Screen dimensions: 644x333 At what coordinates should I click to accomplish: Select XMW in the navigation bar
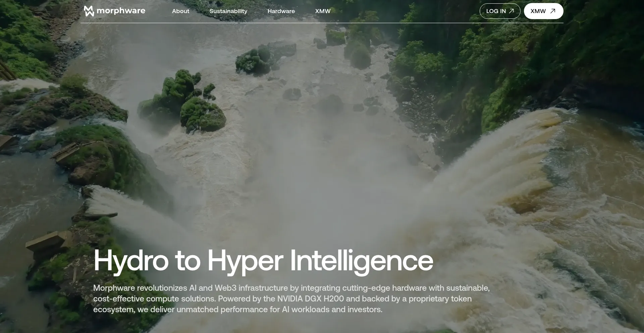coord(323,11)
